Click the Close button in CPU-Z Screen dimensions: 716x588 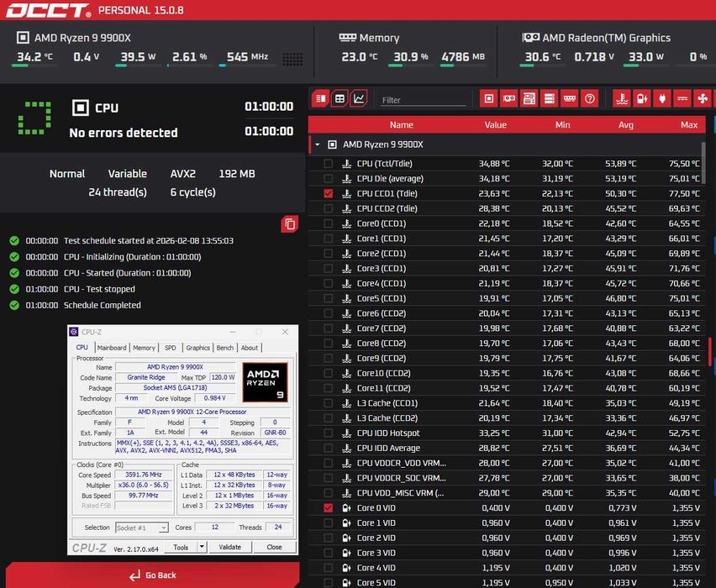coord(275,547)
